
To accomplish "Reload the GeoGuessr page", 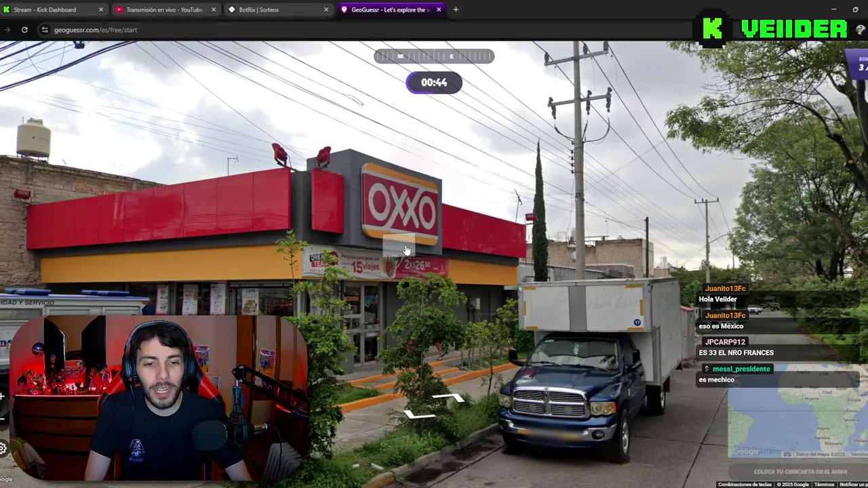I will click(x=24, y=30).
